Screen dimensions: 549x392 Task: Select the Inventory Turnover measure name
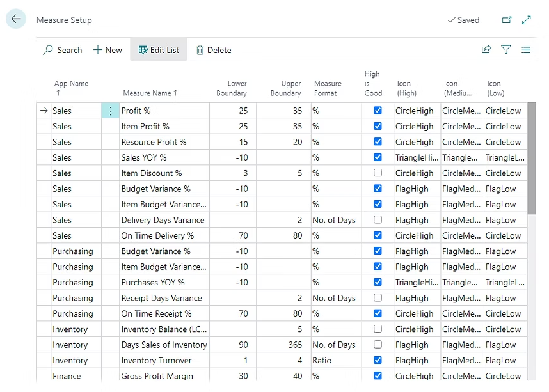(x=156, y=361)
